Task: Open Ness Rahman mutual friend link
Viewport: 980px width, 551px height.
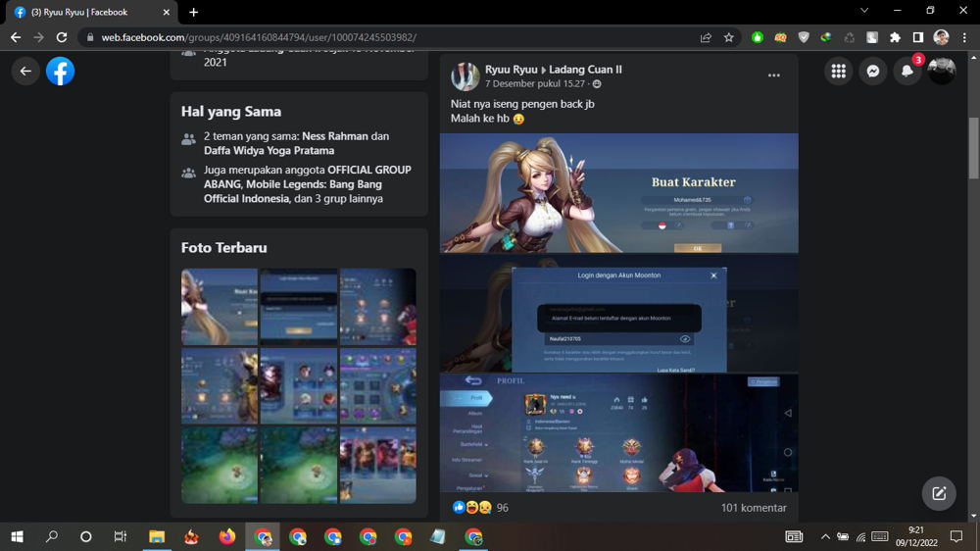Action: coord(335,136)
